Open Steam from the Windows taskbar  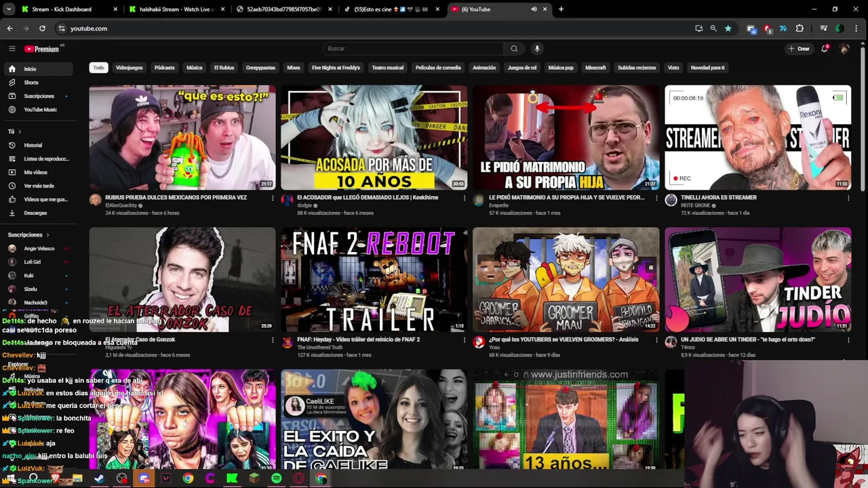pyautogui.click(x=99, y=479)
